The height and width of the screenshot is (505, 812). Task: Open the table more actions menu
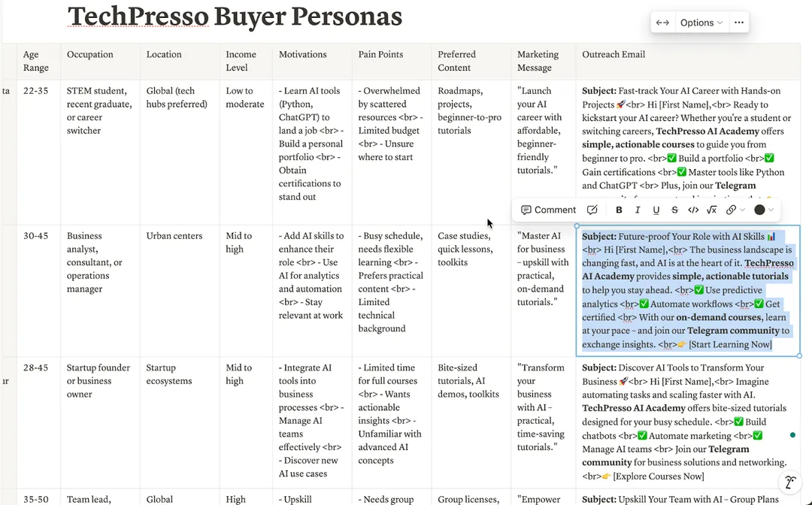tap(739, 23)
